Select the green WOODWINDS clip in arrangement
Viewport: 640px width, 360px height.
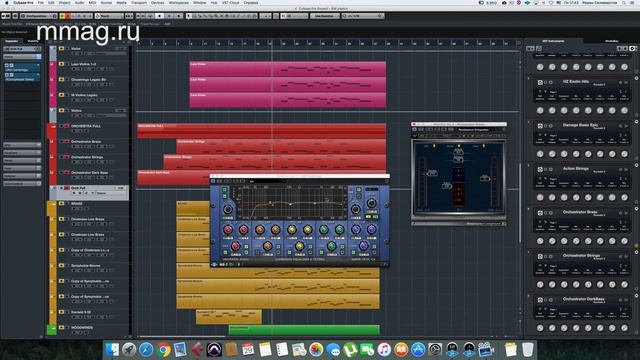pos(304,330)
